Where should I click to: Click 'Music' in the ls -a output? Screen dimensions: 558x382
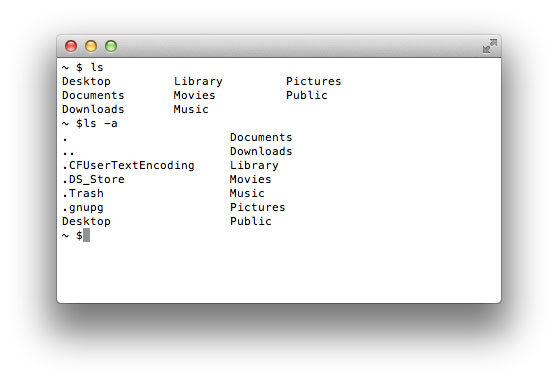pyautogui.click(x=247, y=193)
